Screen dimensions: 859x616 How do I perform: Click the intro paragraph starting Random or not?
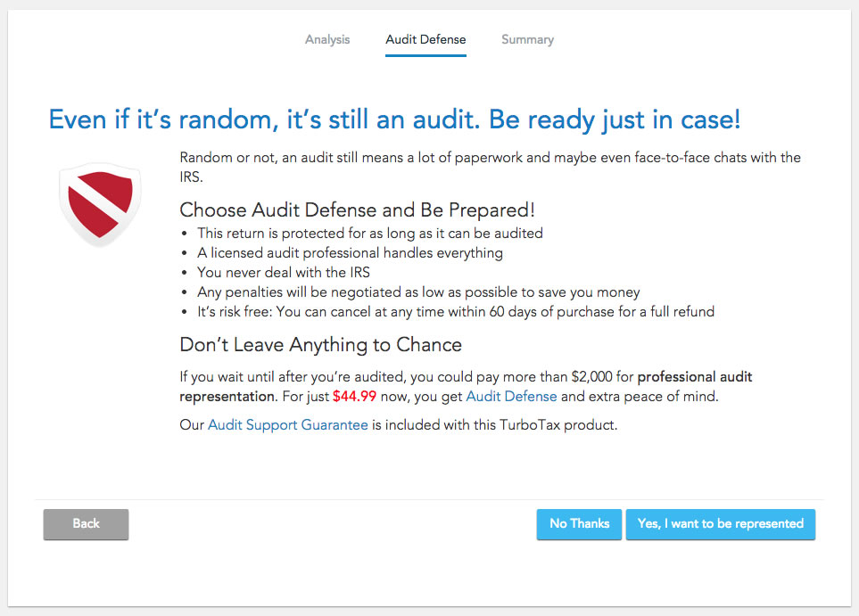490,167
